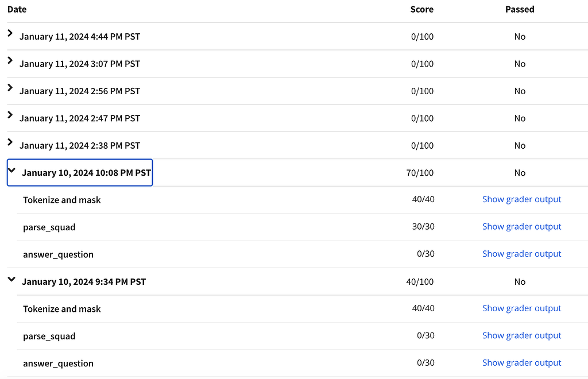Select the January 10, 2024 10:08 PM PST label

coord(86,173)
